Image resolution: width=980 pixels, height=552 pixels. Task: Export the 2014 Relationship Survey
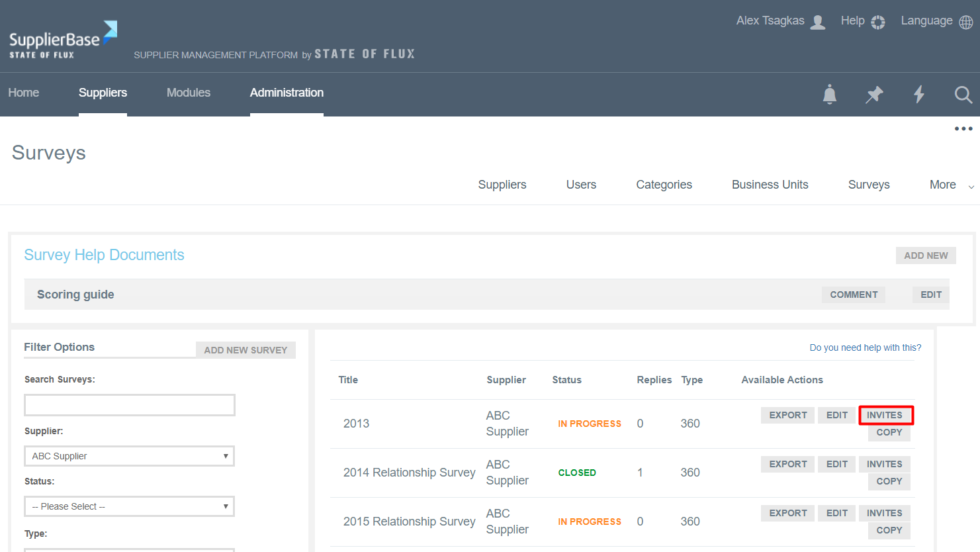tap(787, 464)
